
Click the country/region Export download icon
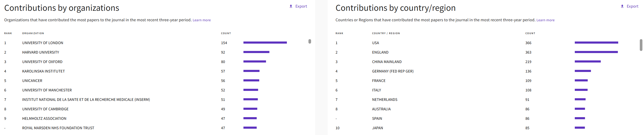tap(622, 6)
